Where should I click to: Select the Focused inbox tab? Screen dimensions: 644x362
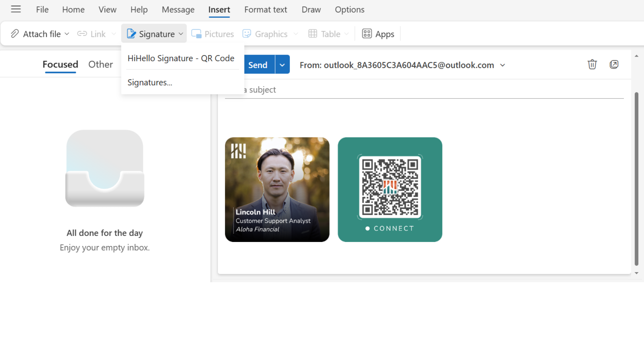click(60, 64)
